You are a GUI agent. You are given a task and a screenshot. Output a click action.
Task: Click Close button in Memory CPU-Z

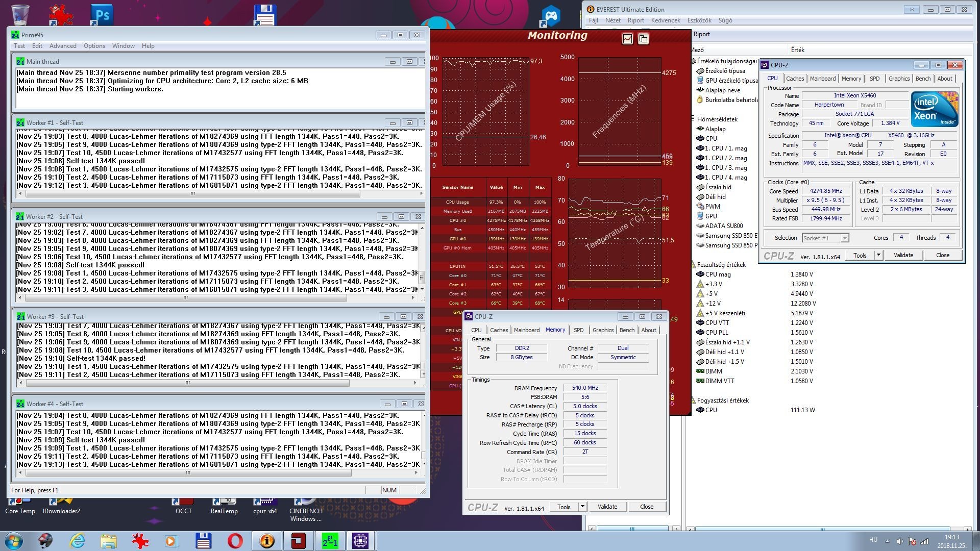[x=646, y=507]
